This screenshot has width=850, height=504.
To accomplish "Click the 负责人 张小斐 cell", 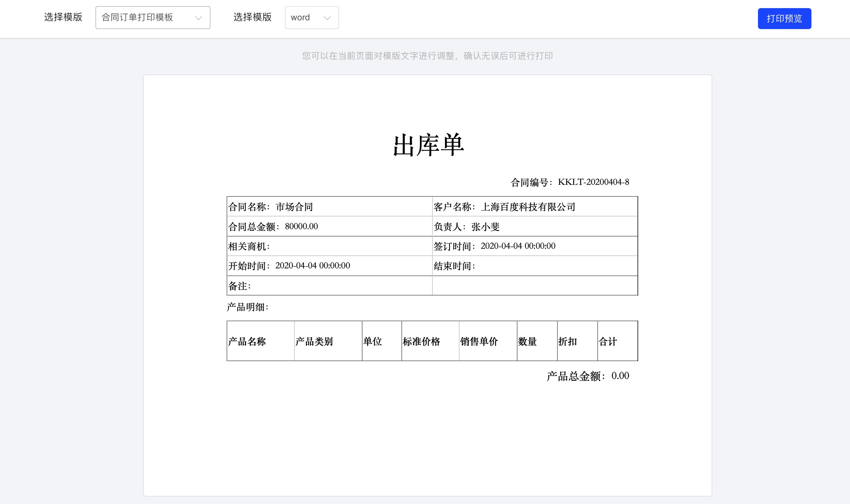I will coord(534,227).
